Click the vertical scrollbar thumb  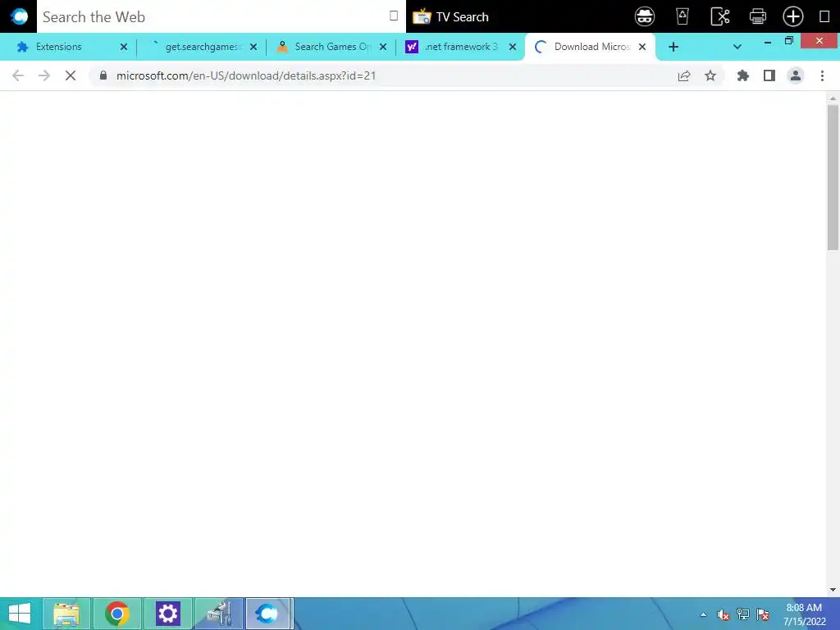[x=833, y=177]
